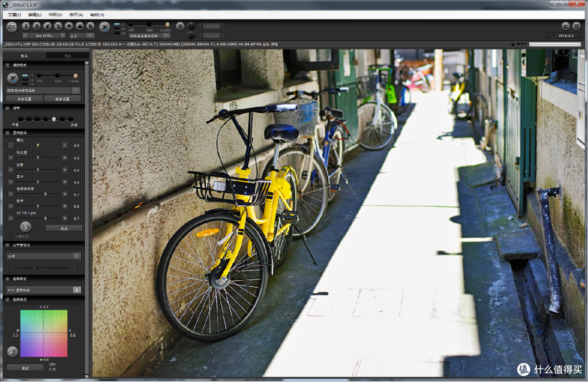Click the minus button of the contrast slider

click(10, 157)
